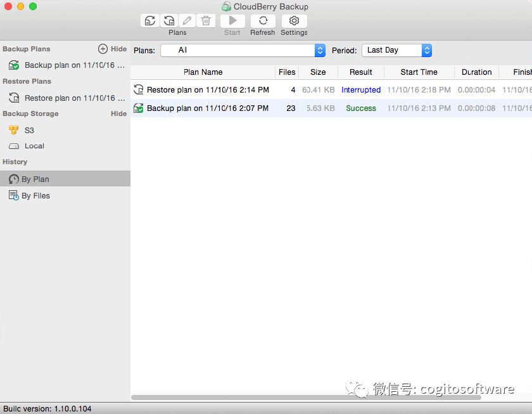
Task: Open the Plans filter dropdown
Action: point(243,50)
